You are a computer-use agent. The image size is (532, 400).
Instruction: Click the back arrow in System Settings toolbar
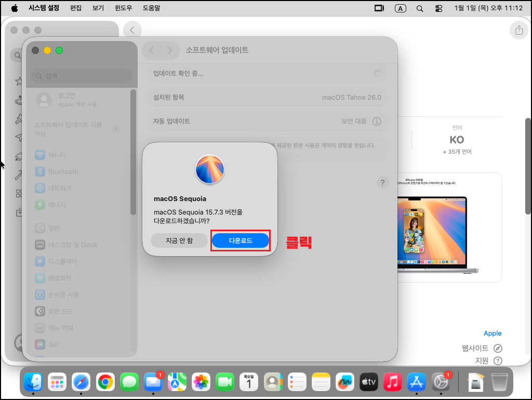click(151, 50)
